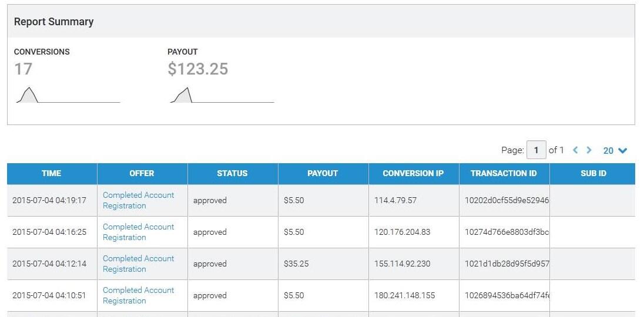Select transaction ID starting 10202d0cf55d9e
The image size is (644, 317).
click(x=507, y=201)
